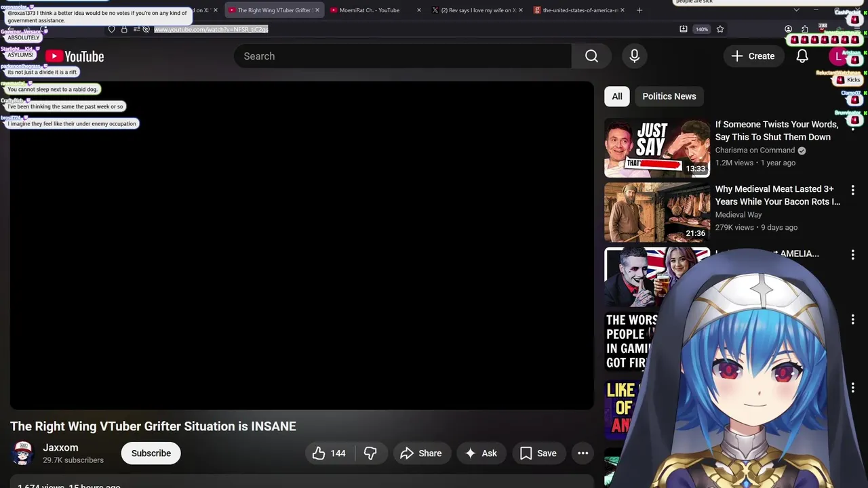Open the Medieval Meat video thumbnail
Viewport: 868px width, 488px height.
click(x=657, y=212)
